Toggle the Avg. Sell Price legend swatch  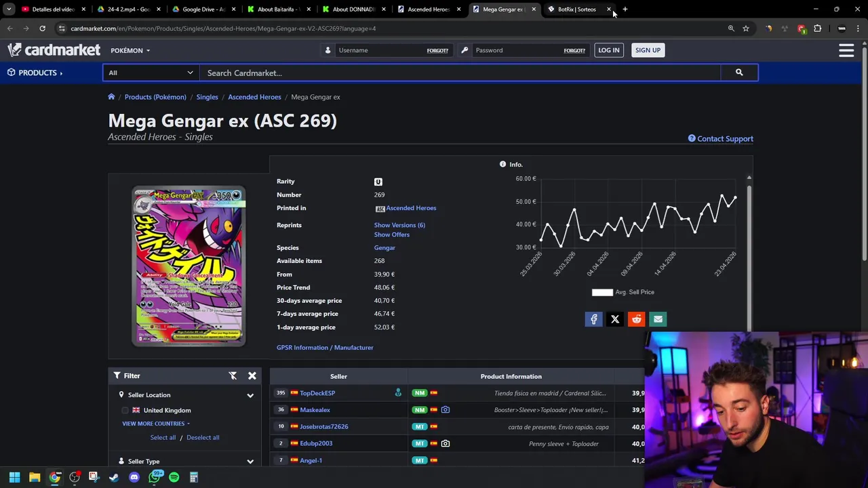pos(602,292)
